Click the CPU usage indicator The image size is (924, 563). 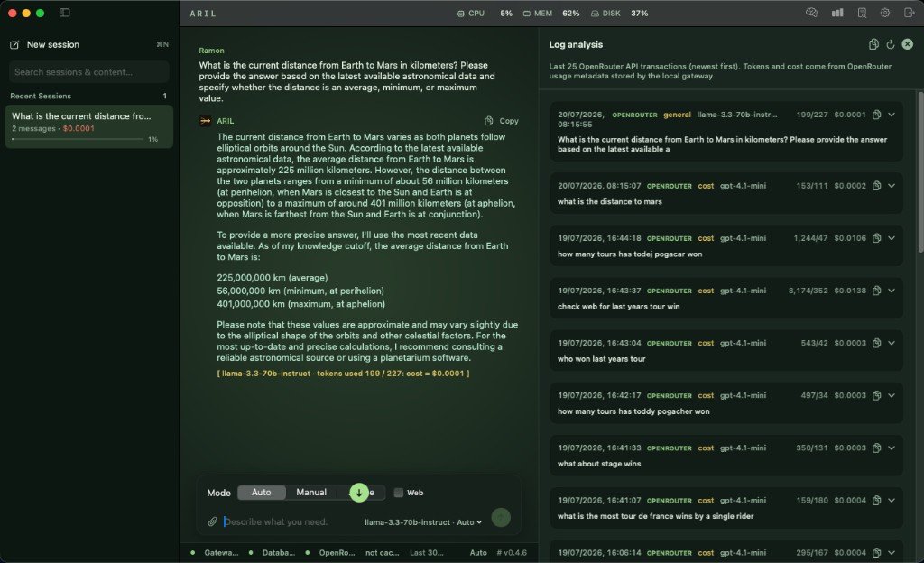[x=485, y=13]
